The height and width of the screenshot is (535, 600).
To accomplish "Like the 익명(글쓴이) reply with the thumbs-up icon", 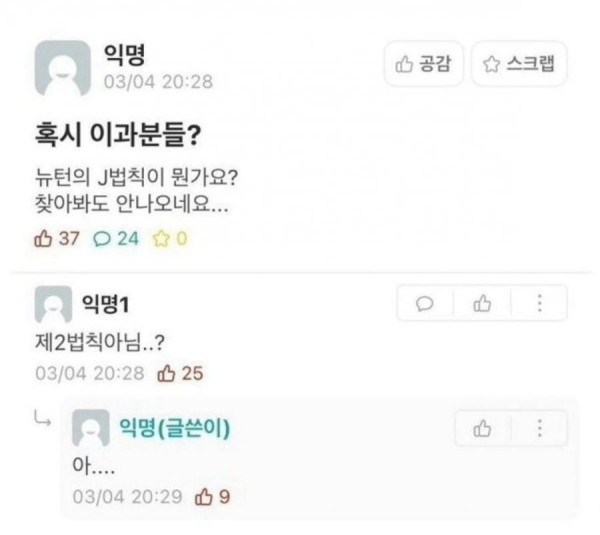I will [x=482, y=429].
